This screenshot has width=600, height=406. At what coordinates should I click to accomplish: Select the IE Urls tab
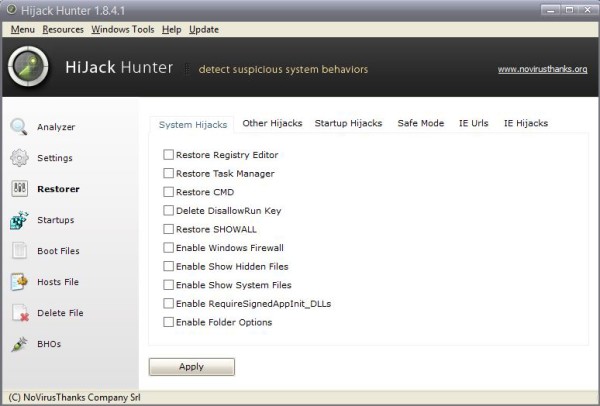(473, 123)
